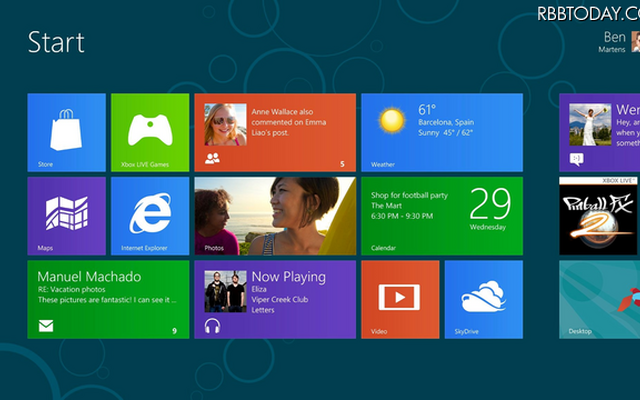Click the mail envelope icon

46,326
